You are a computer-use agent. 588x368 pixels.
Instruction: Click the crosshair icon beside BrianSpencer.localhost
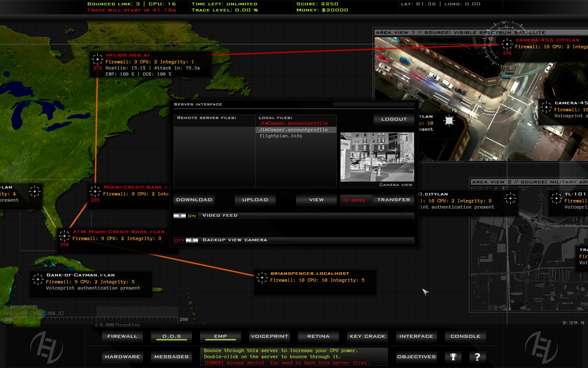coord(263,277)
